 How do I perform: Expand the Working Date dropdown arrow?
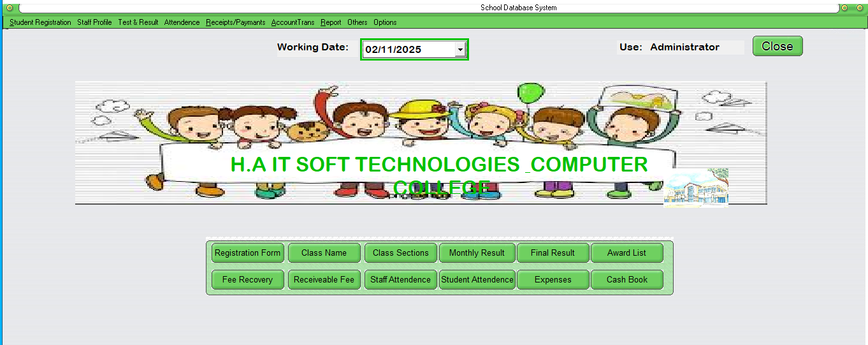[460, 50]
